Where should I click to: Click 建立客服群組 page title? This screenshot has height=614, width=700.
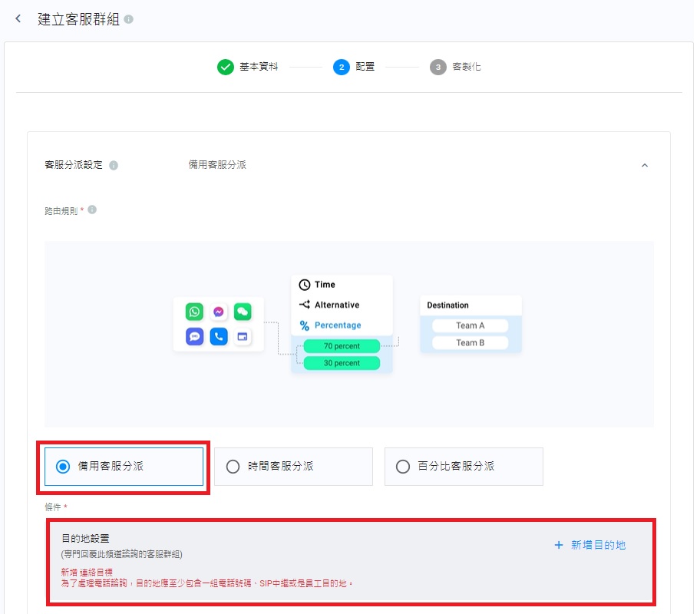(x=78, y=19)
